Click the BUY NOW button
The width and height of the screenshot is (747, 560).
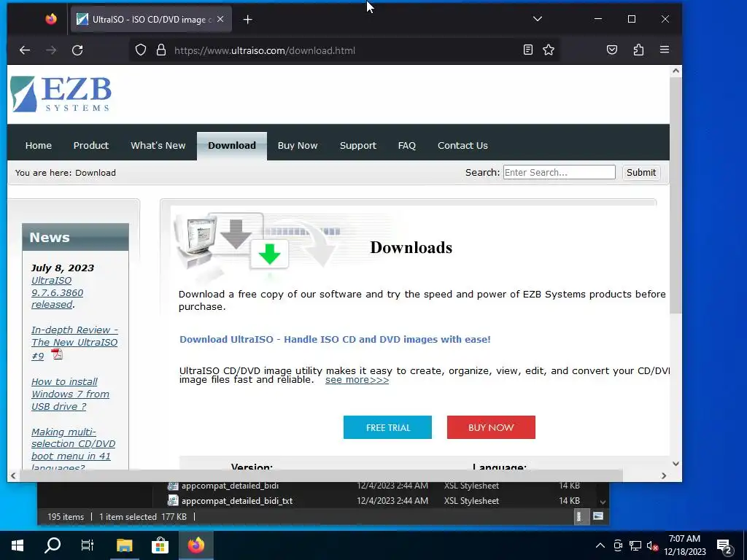pos(491,427)
